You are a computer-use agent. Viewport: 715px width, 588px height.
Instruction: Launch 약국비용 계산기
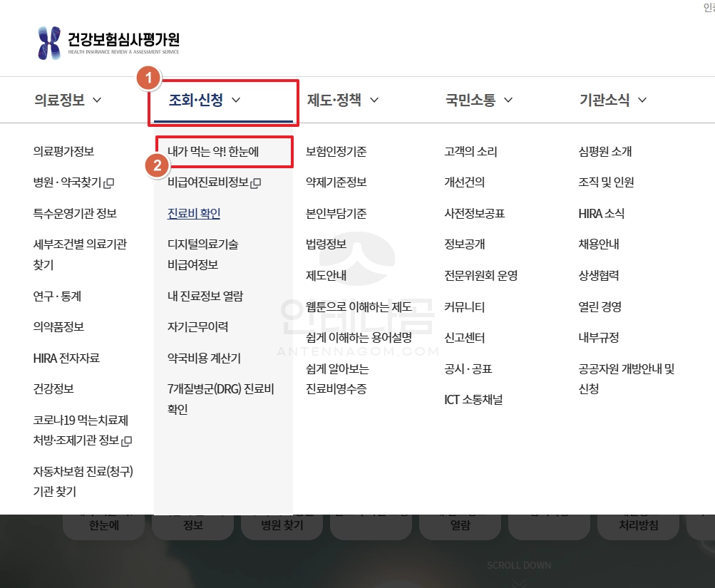[204, 359]
